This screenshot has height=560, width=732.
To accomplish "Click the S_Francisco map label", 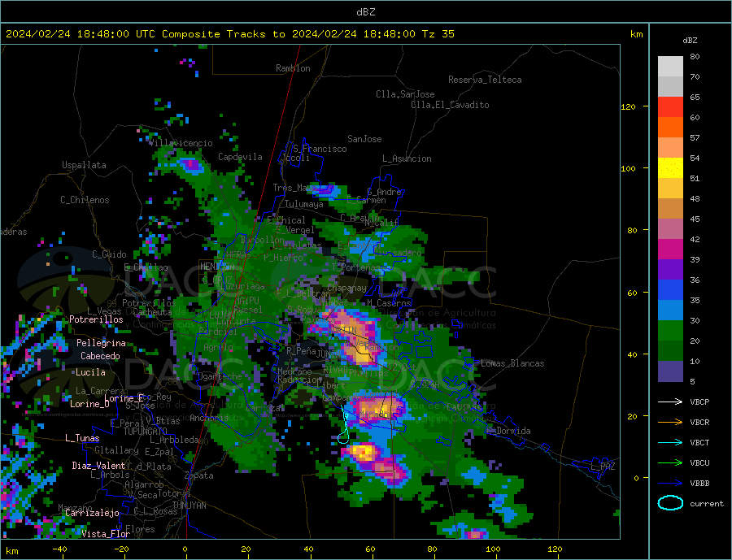I will click(320, 149).
